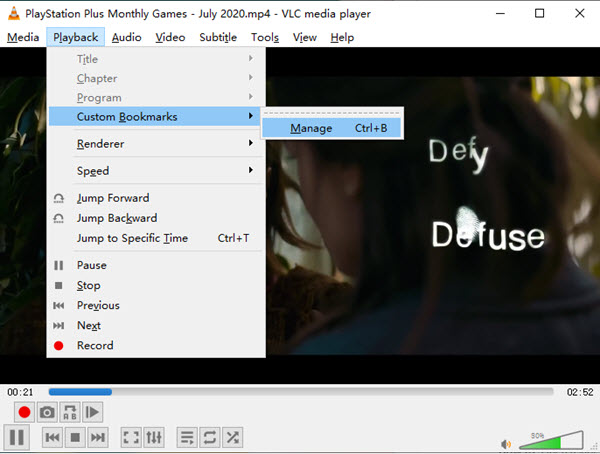Image resolution: width=600 pixels, height=454 pixels.
Task: Click the playback seek bar
Action: [x=301, y=392]
